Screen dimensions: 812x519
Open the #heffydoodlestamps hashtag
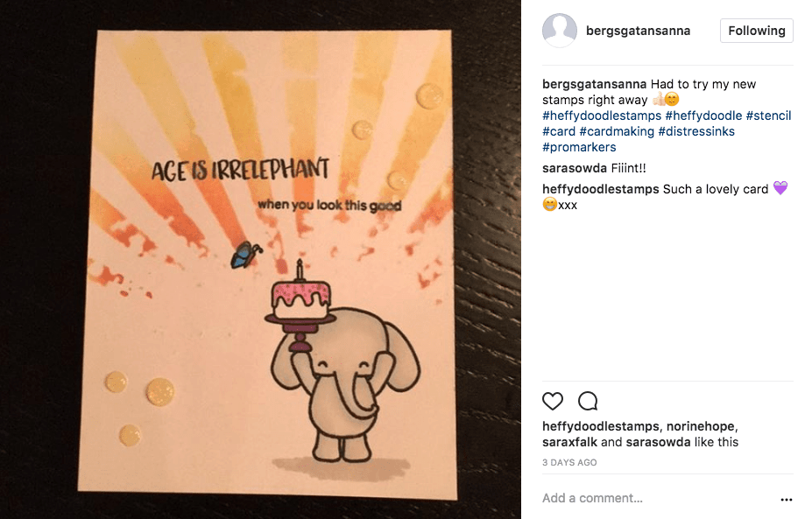[602, 116]
